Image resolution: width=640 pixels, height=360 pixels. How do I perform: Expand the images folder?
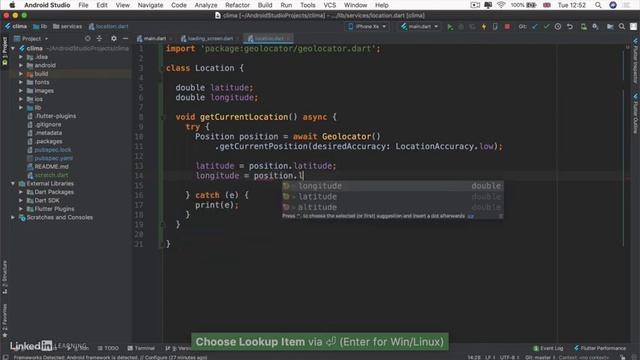pyautogui.click(x=21, y=91)
